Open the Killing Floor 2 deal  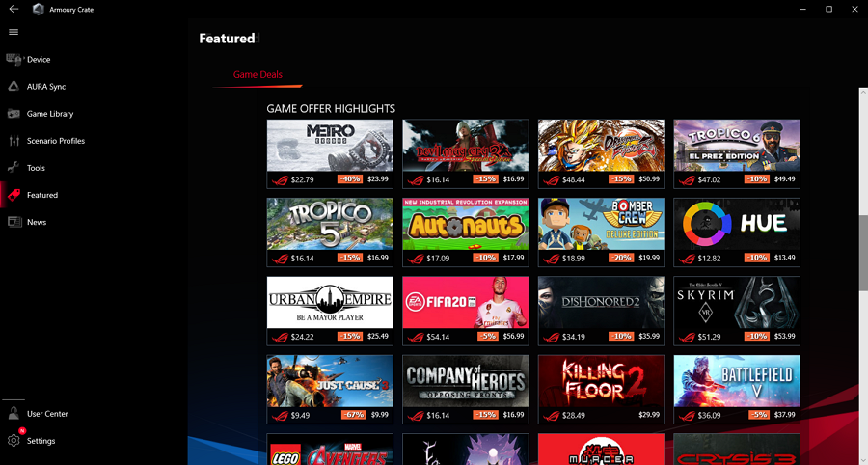pos(601,390)
